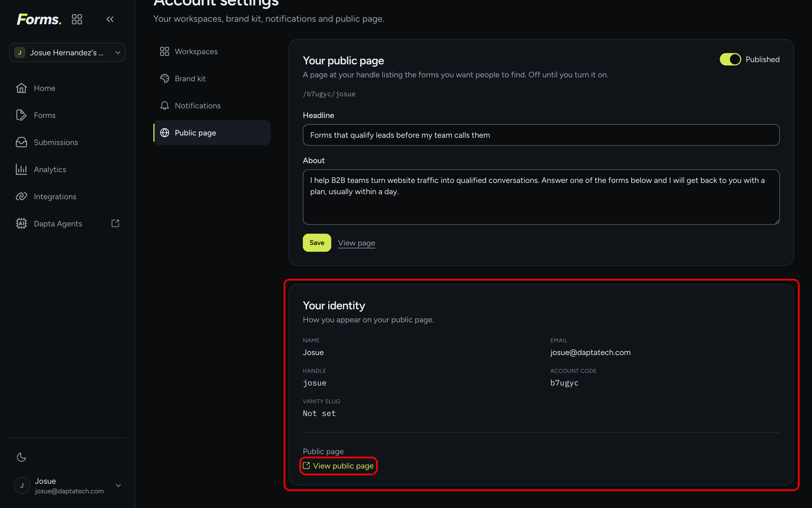The height and width of the screenshot is (508, 812).
Task: Go to Submissions in sidebar
Action: pyautogui.click(x=67, y=142)
